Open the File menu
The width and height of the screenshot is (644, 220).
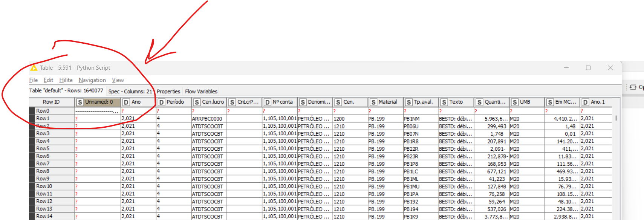point(34,80)
